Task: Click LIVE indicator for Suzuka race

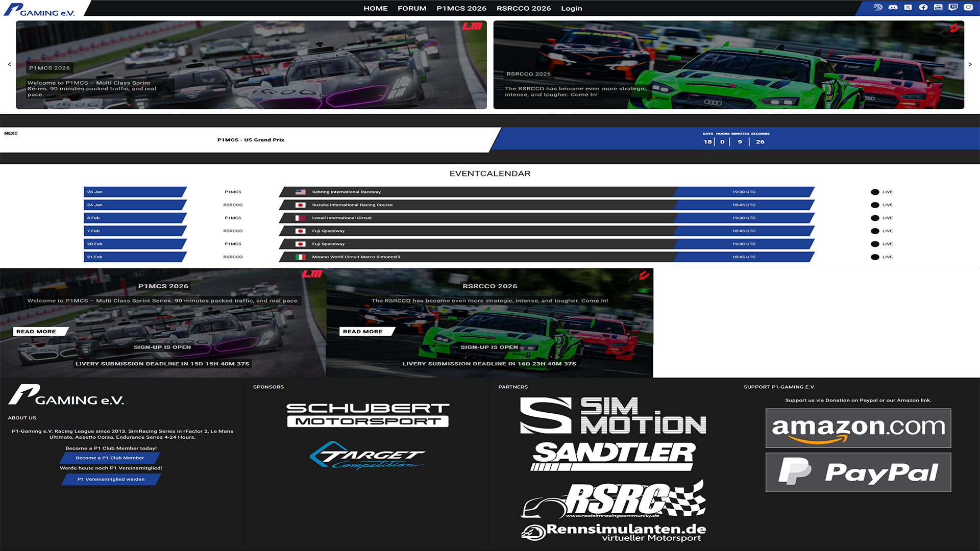Action: (x=881, y=205)
